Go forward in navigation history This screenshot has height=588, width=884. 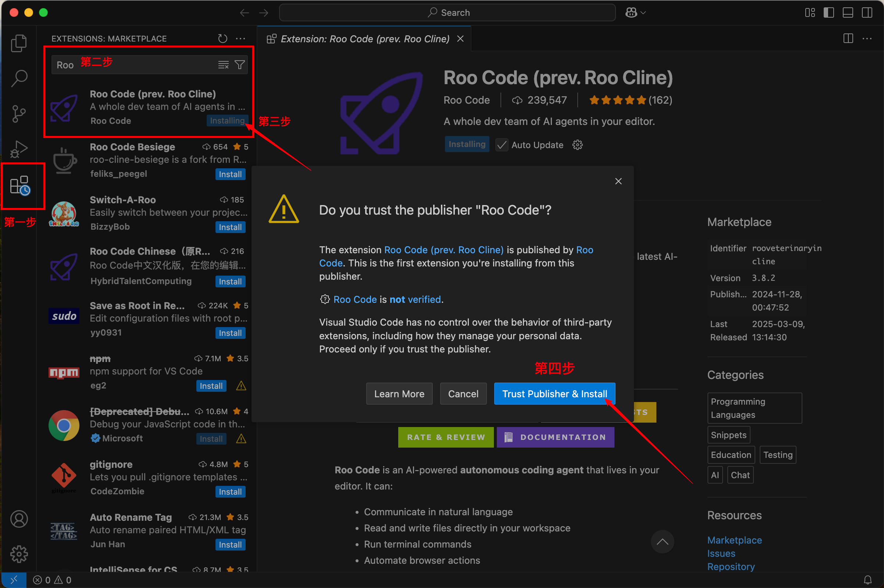click(264, 13)
